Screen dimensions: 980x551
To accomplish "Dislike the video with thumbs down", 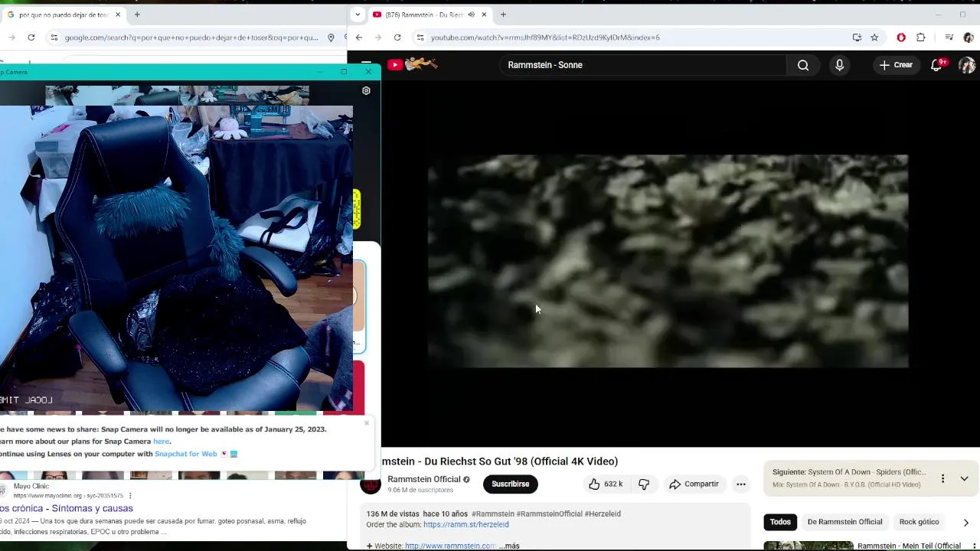I will [x=644, y=484].
